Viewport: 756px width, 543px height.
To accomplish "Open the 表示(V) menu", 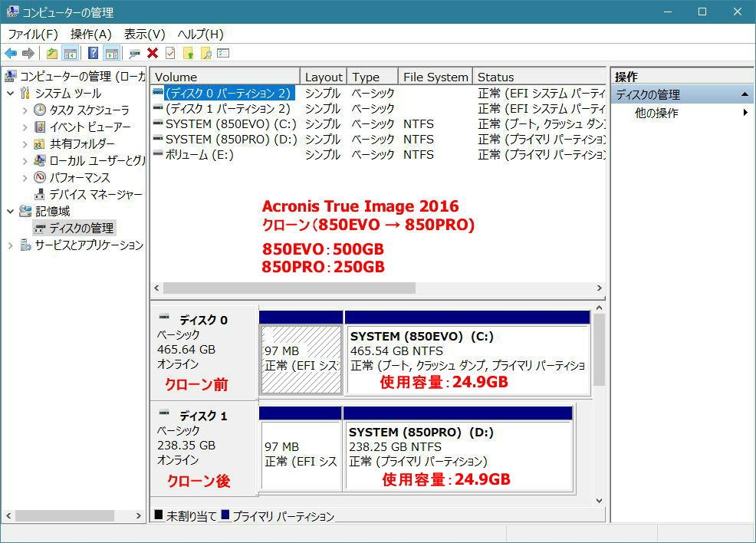I will 145,35.
